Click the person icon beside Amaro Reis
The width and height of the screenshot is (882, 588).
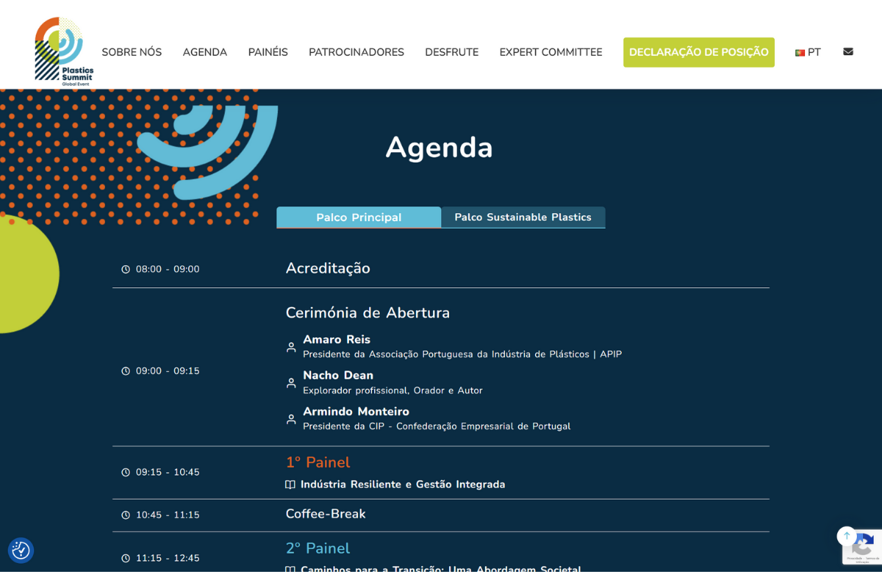[291, 347]
